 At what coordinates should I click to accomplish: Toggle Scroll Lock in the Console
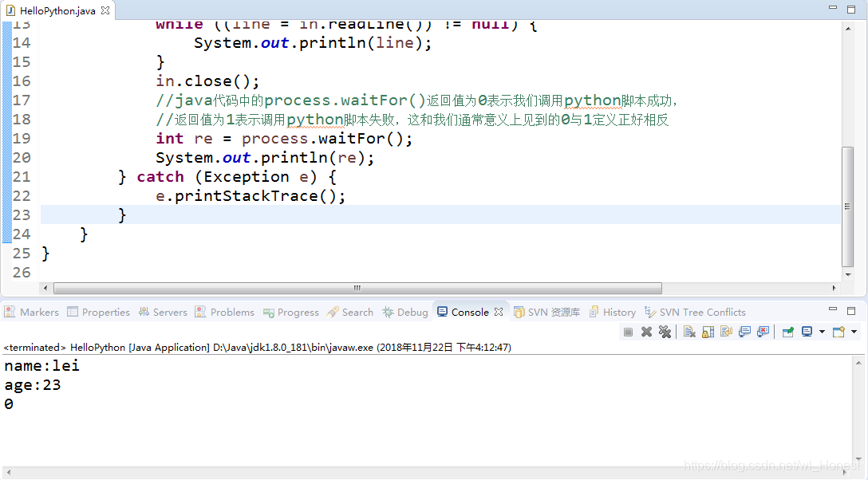pyautogui.click(x=708, y=332)
